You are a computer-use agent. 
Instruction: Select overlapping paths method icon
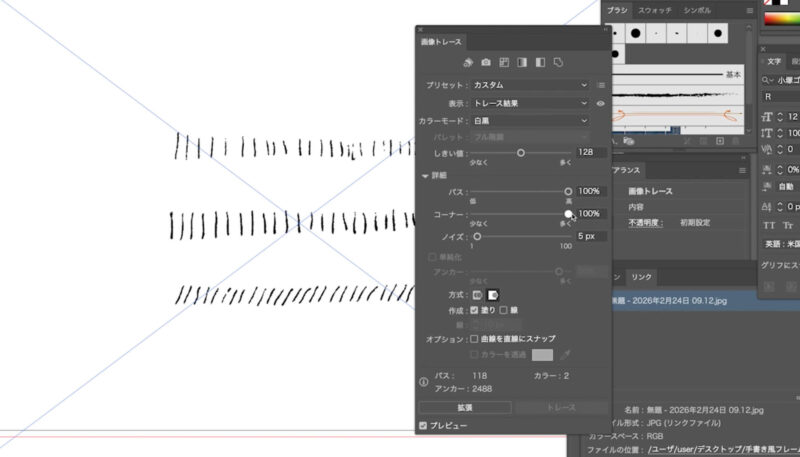[x=493, y=295]
